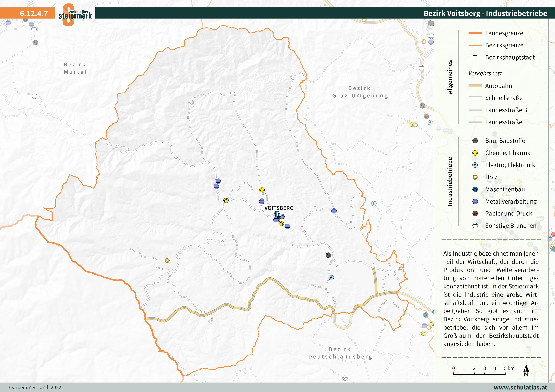Open the www.schulatlas.at link
Screen dimensions: 555x392
point(520,387)
